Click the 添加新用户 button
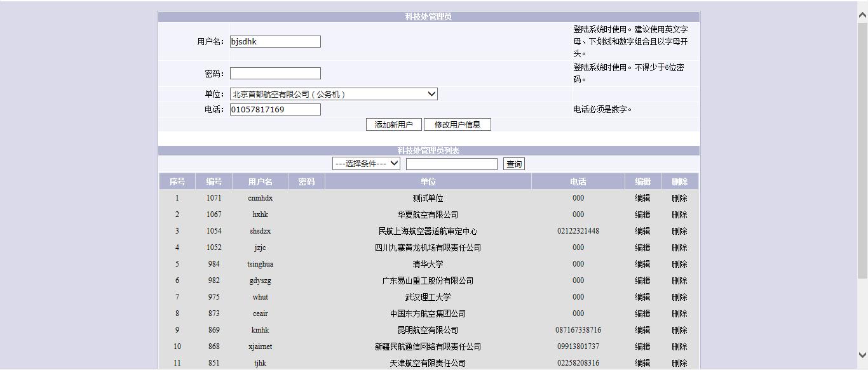868x370 pixels. [x=394, y=124]
